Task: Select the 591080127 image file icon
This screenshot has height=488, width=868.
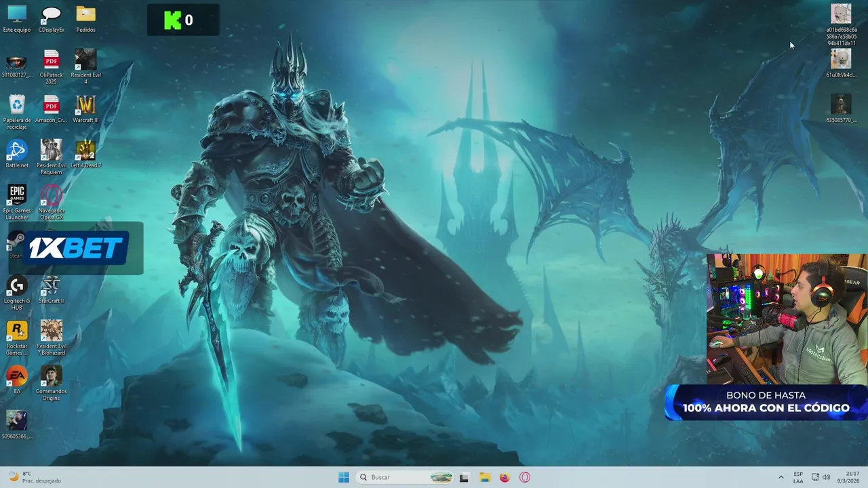Action: pyautogui.click(x=17, y=65)
